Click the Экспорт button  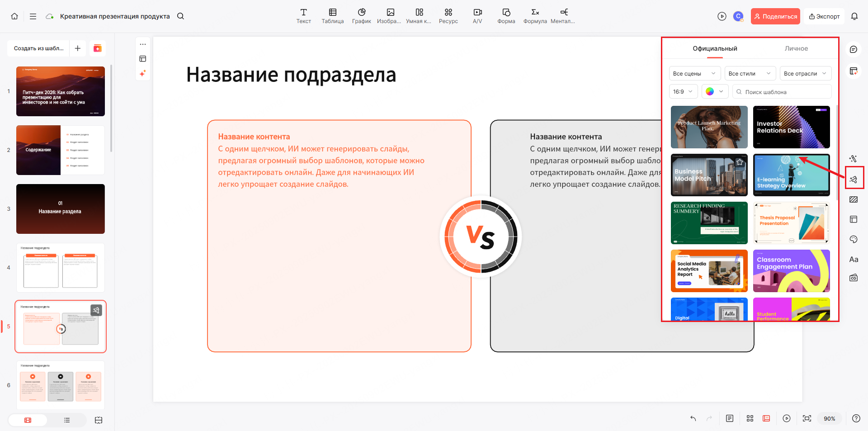point(824,16)
